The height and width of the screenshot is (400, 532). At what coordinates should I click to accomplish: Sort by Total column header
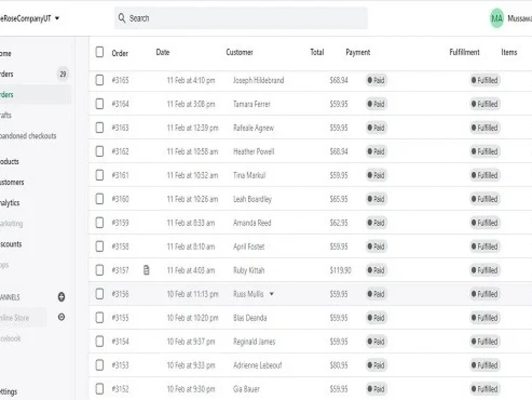coord(317,52)
